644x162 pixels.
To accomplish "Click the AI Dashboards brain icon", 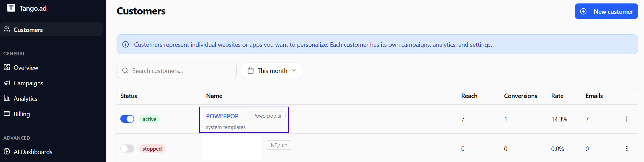I will coord(7,151).
